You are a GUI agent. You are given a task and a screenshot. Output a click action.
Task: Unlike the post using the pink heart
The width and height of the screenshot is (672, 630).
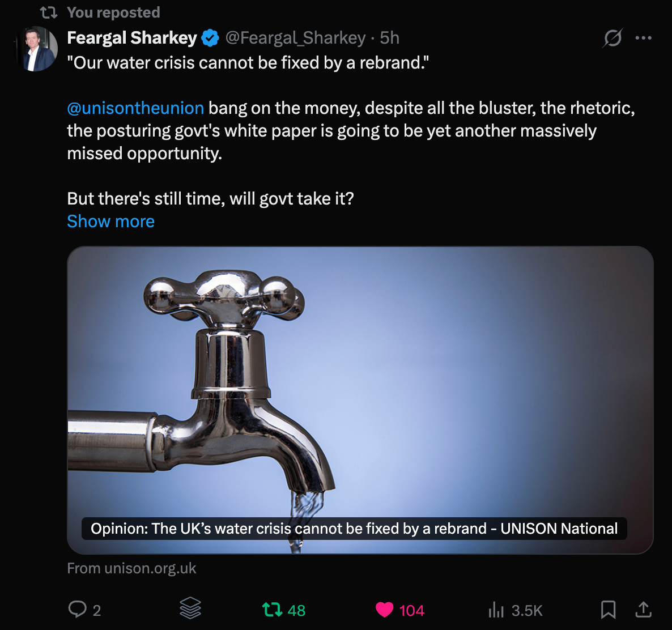384,610
